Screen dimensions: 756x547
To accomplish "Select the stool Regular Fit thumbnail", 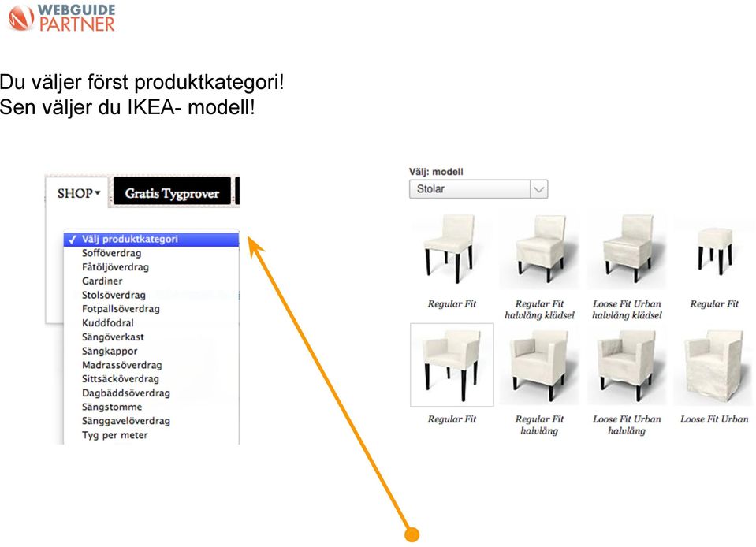I will point(714,251).
